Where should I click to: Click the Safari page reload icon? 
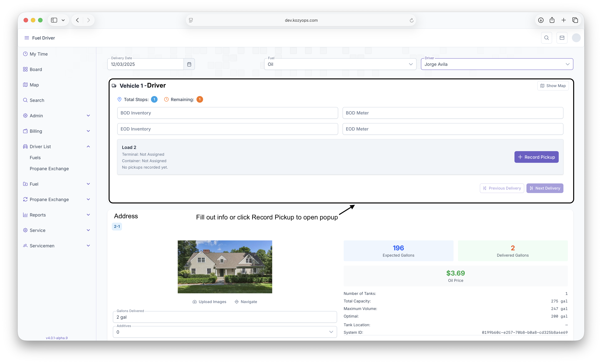pos(411,20)
